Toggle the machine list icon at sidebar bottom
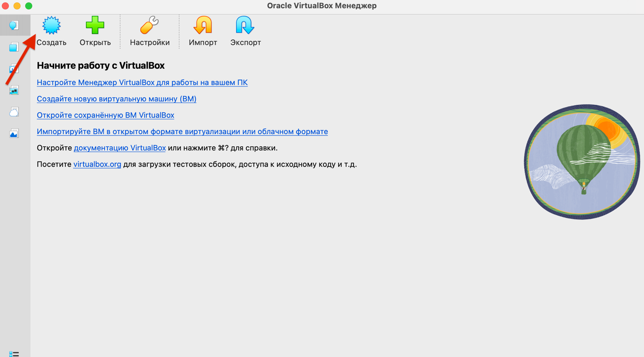The height and width of the screenshot is (357, 644). point(14,354)
